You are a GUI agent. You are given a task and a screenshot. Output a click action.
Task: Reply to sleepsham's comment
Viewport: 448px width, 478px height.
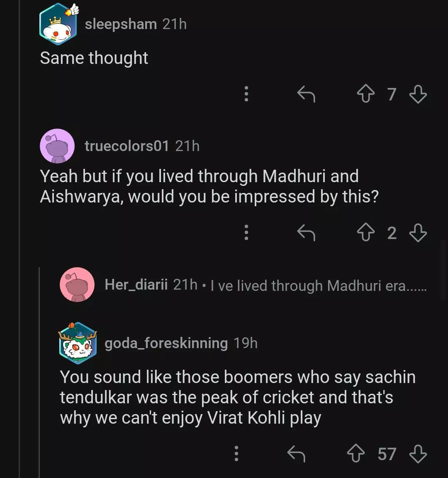[306, 94]
